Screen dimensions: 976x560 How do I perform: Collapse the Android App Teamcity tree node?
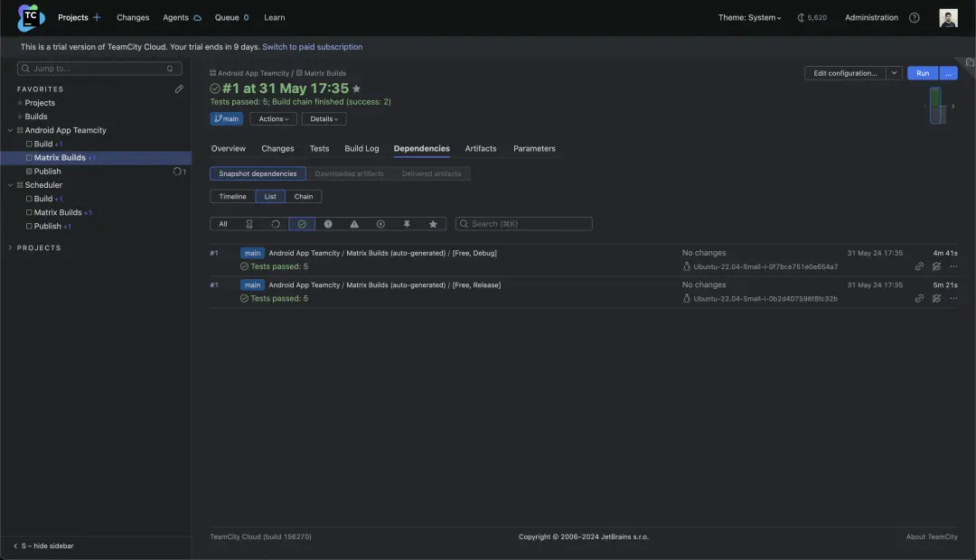(x=10, y=130)
